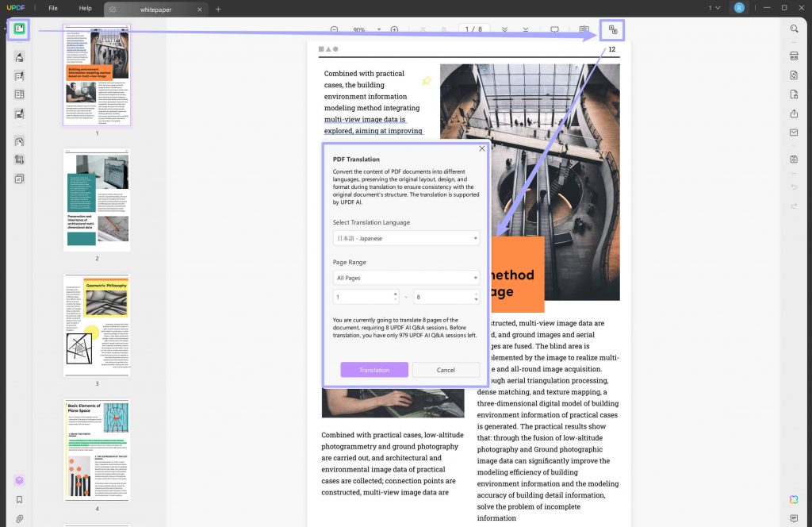Click the Share icon in right sidebar
The image size is (812, 527).
(x=794, y=112)
